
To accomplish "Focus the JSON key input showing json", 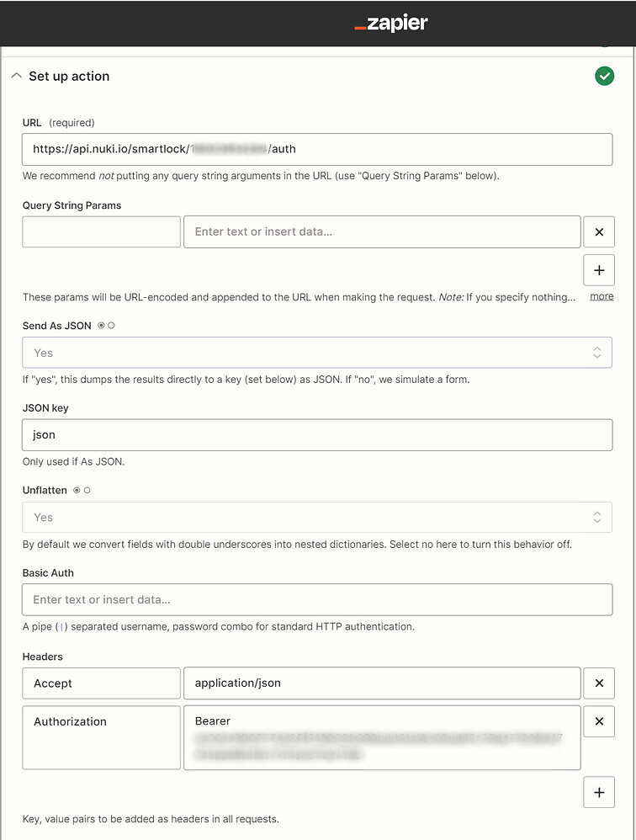I will 316,434.
